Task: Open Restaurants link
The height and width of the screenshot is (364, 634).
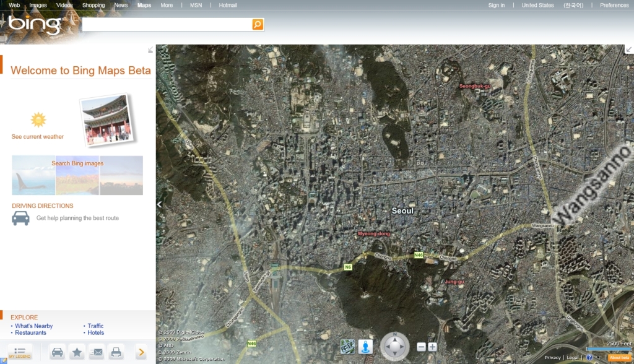Action: coord(31,333)
